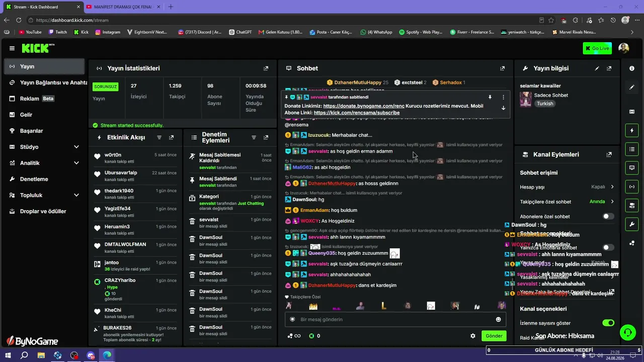The width and height of the screenshot is (644, 362).
Task: Expand the Topluluk sidebar section
Action: pos(44,195)
